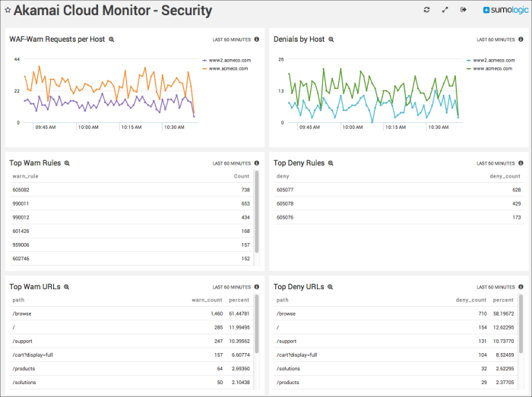Click magnifier icon beside Denials by Host

pos(331,39)
